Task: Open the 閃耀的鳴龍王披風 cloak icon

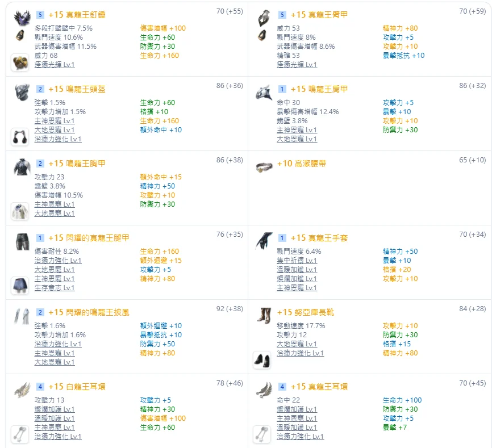Action: [22, 315]
